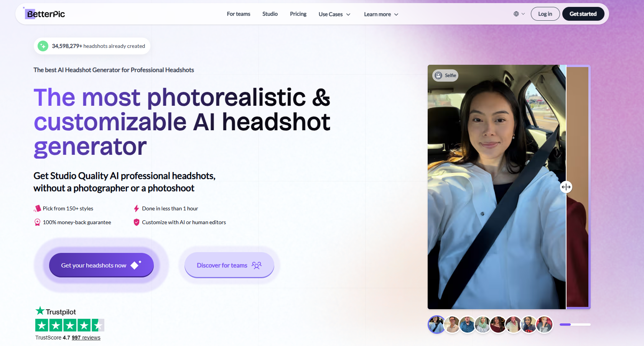Click the BetterPic logo
This screenshot has height=346, width=644.
pos(45,14)
